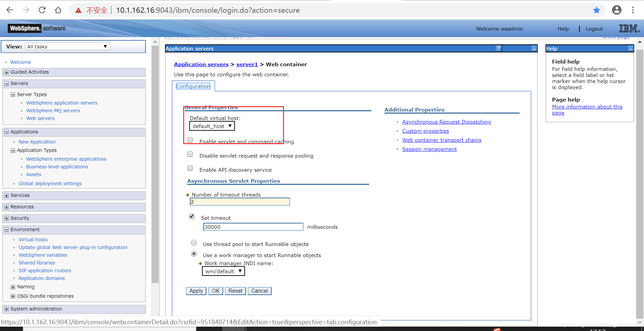
Task: Click the IBM logo in the header
Action: 629,29
